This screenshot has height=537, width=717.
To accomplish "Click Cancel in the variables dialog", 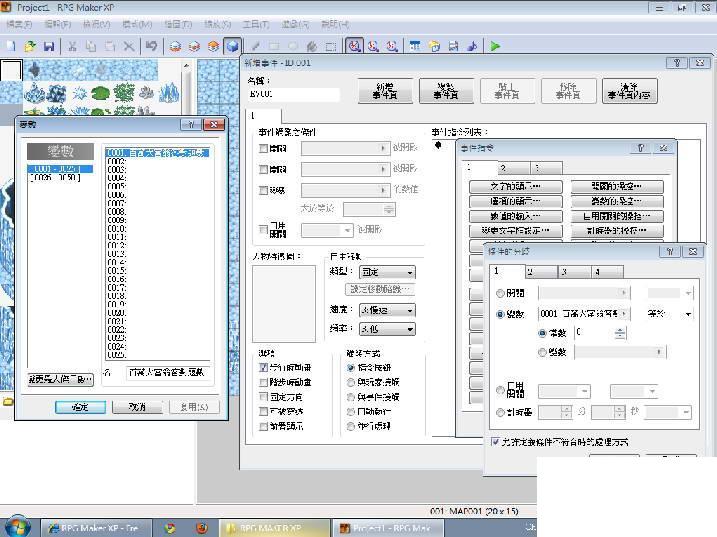I will tap(137, 407).
